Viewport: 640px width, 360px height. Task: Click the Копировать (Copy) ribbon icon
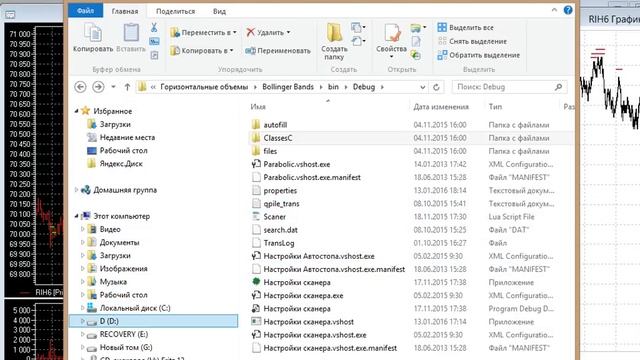point(93,32)
